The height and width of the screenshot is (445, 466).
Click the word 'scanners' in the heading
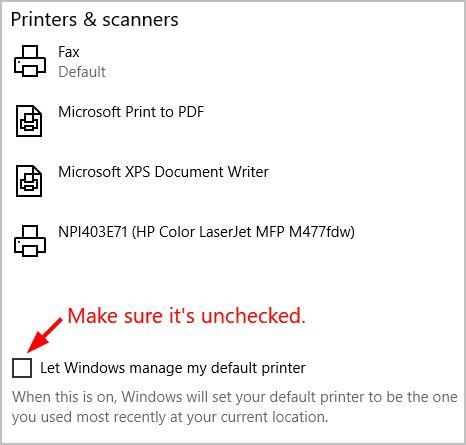point(140,20)
